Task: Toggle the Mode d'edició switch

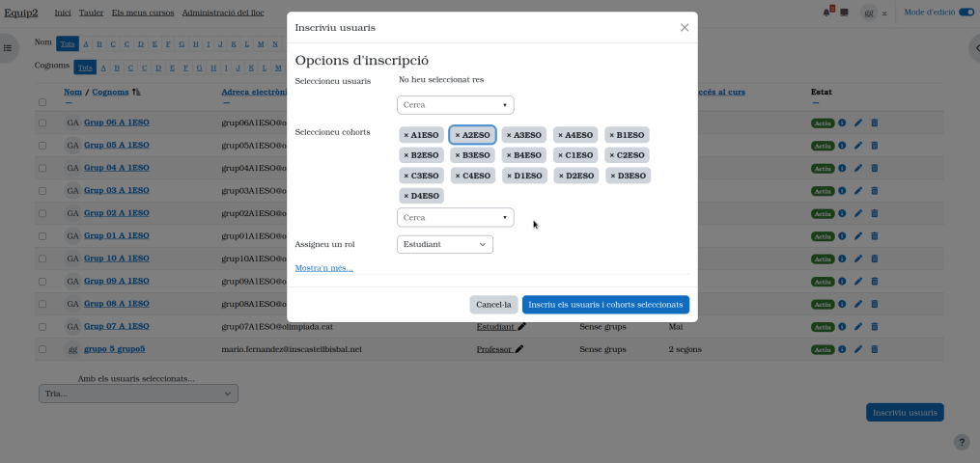Action: (966, 12)
